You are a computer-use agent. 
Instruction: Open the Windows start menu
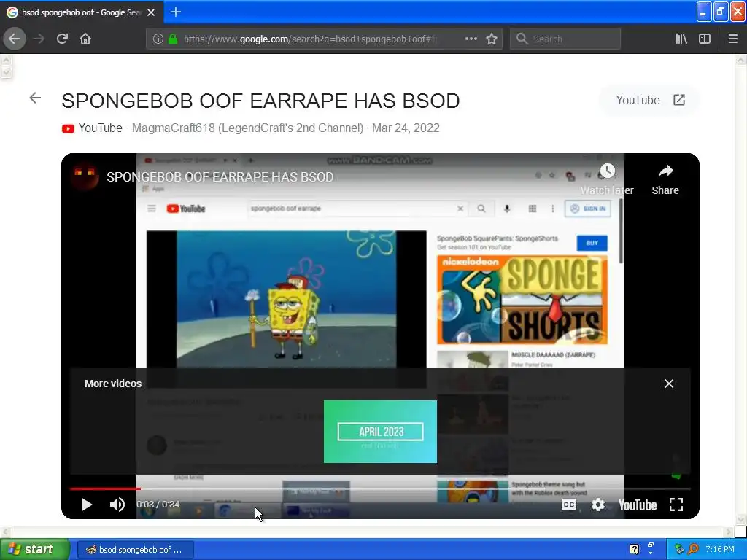pos(35,550)
